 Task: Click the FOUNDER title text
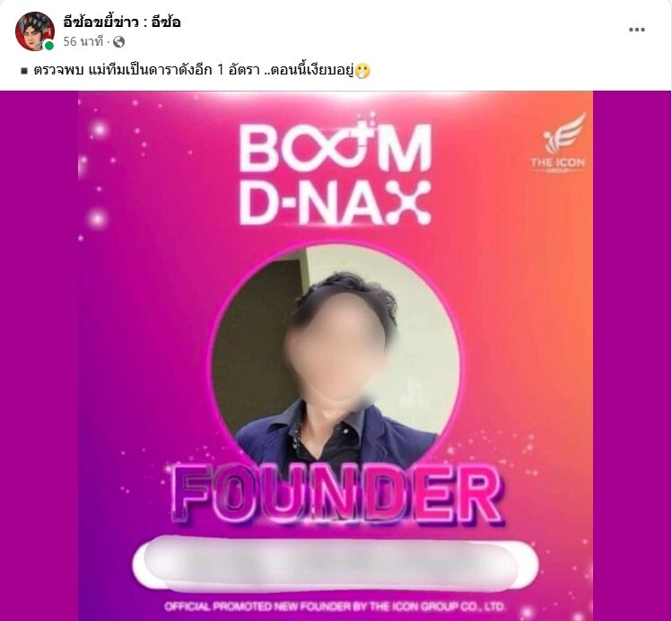click(336, 494)
